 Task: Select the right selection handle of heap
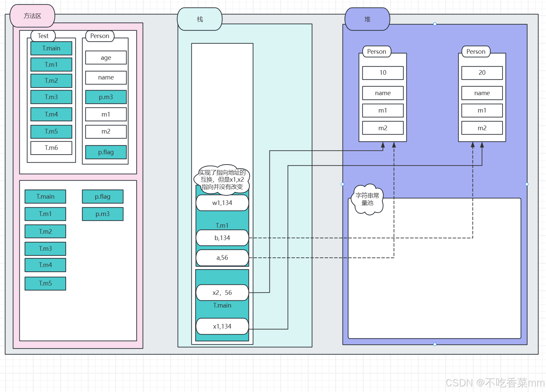pos(527,184)
